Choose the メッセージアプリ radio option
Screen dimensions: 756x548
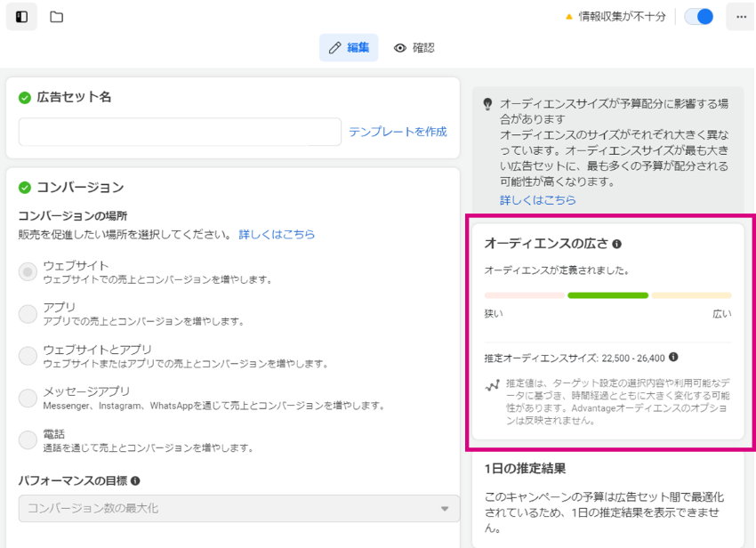28,399
